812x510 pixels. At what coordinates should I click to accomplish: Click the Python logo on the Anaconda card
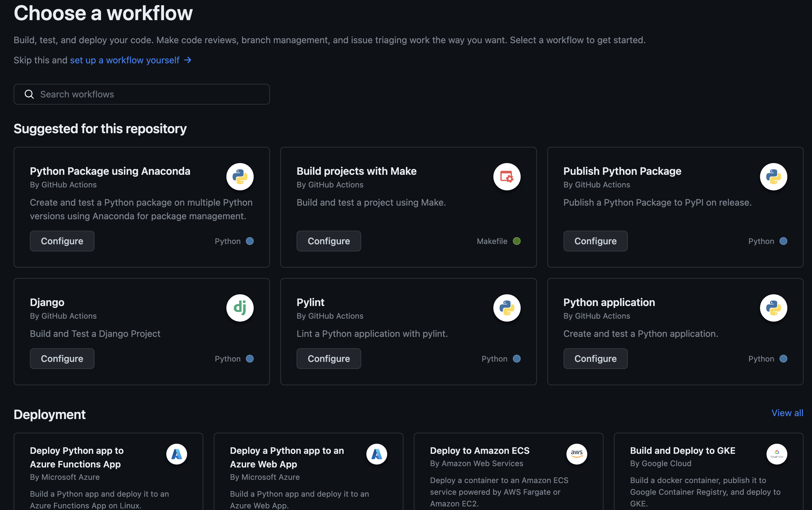point(240,176)
